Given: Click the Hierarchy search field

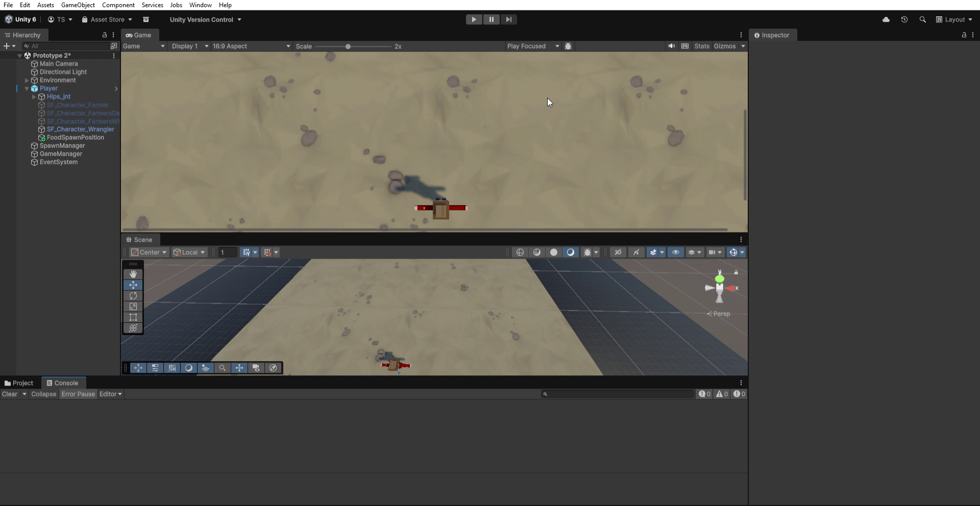Looking at the screenshot, I should pos(66,46).
